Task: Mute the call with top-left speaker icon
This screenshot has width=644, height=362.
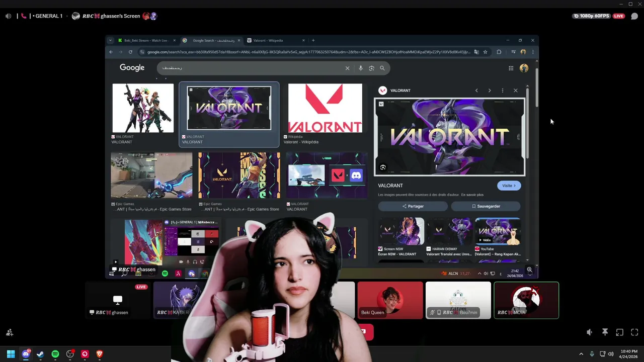Action: 8,16
